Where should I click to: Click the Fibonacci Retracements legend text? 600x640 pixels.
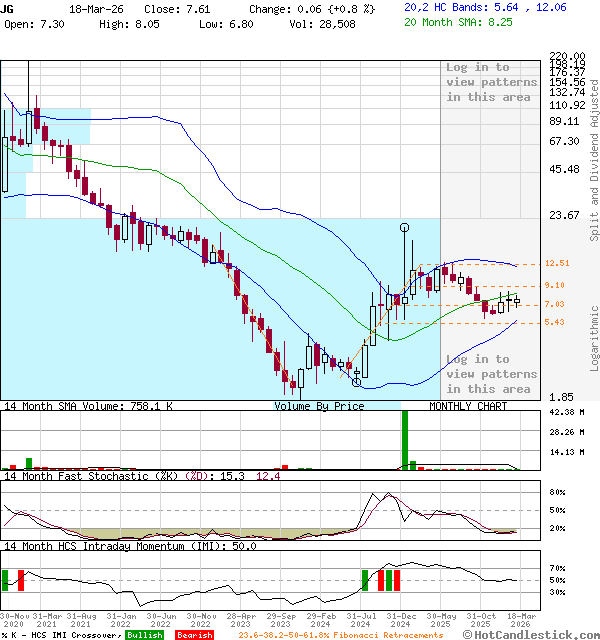tap(341, 635)
